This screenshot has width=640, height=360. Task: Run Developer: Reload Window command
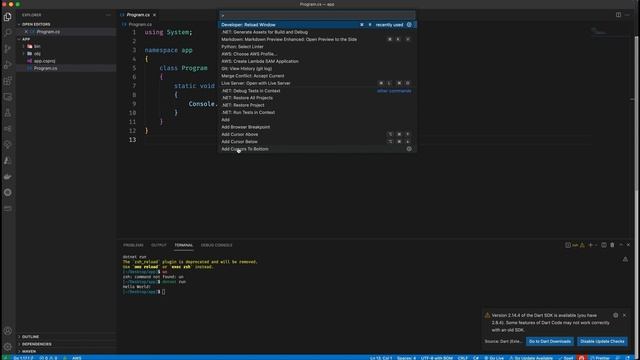coord(318,24)
